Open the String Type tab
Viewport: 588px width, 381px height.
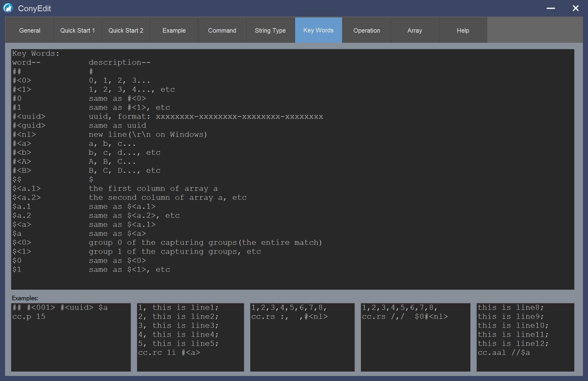coord(270,30)
